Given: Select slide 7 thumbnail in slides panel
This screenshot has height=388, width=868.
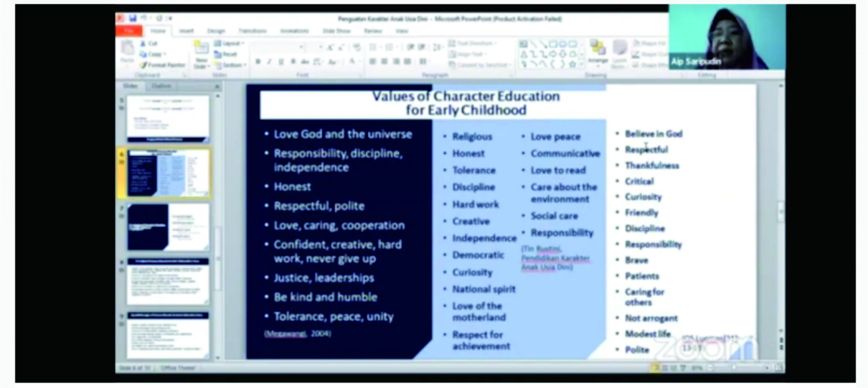Looking at the screenshot, I should coord(168,227).
